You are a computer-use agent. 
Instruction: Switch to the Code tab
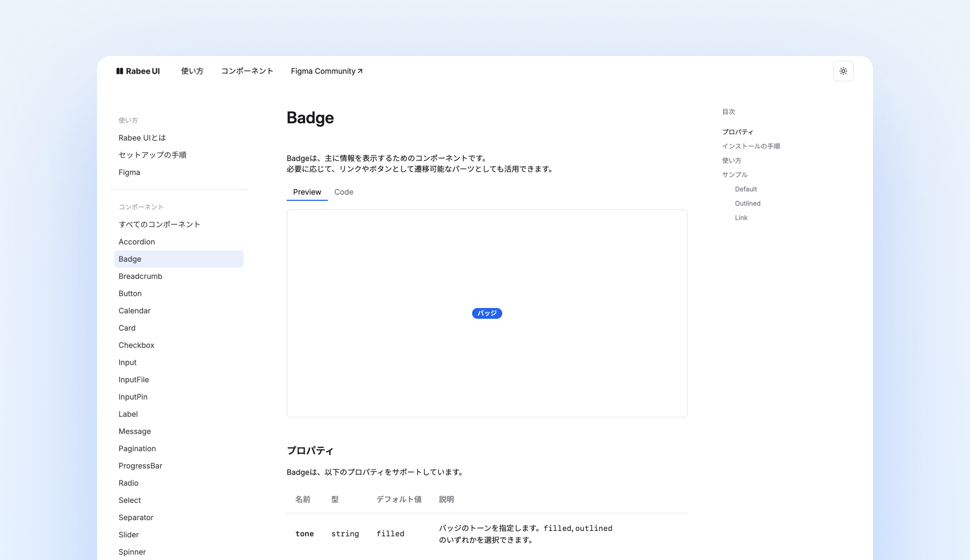click(344, 192)
